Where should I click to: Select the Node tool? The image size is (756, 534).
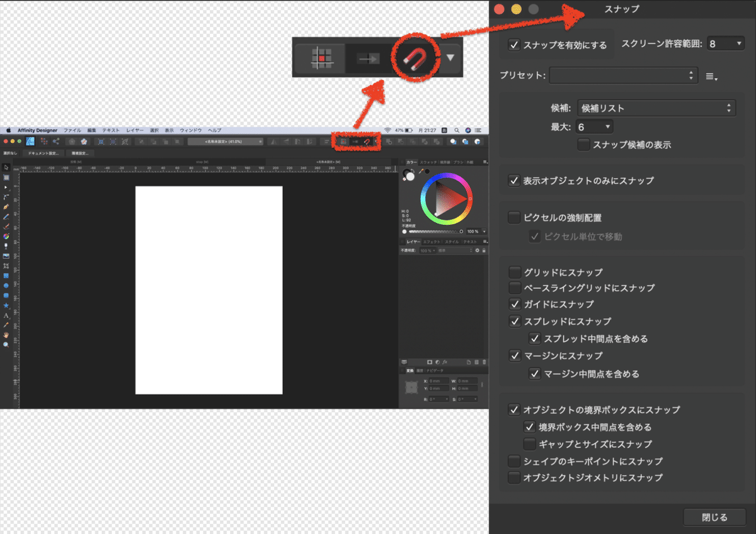point(6,188)
